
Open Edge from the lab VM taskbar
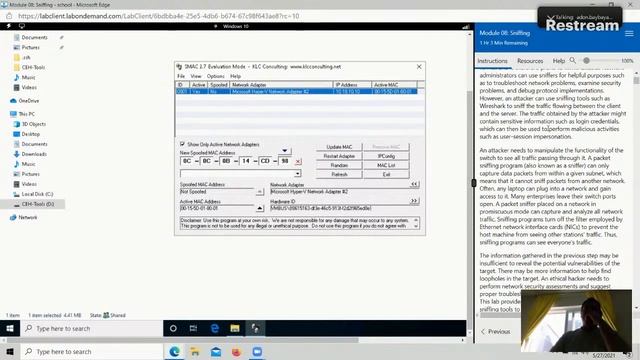click(x=214, y=328)
